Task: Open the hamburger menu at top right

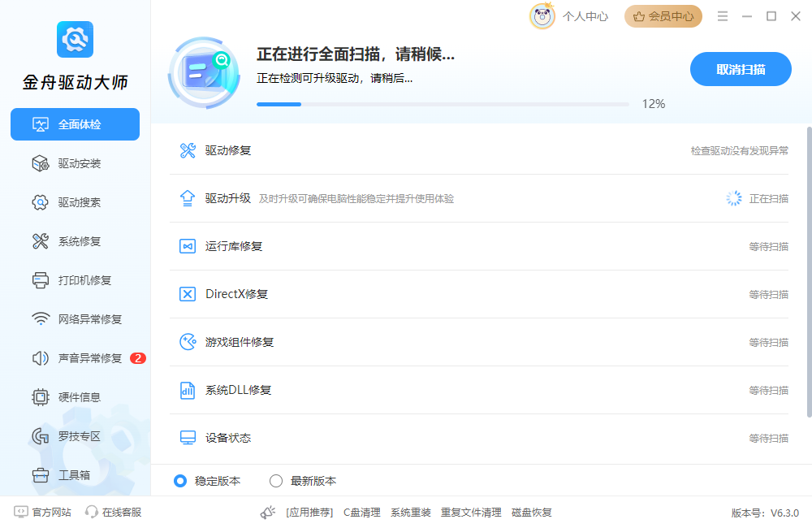Action: pos(723,15)
